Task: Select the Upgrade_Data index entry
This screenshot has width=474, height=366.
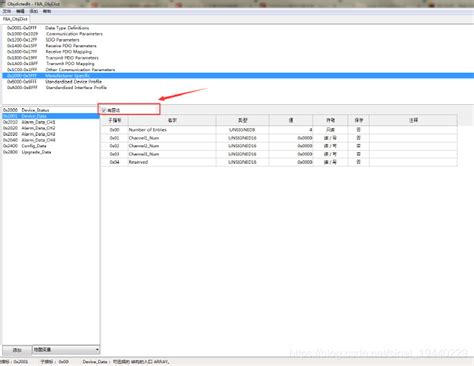Action: (x=27, y=152)
